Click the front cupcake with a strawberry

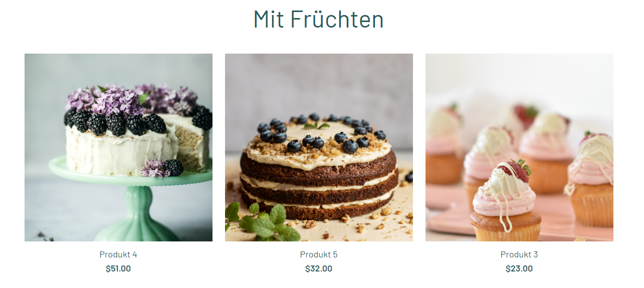(506, 200)
